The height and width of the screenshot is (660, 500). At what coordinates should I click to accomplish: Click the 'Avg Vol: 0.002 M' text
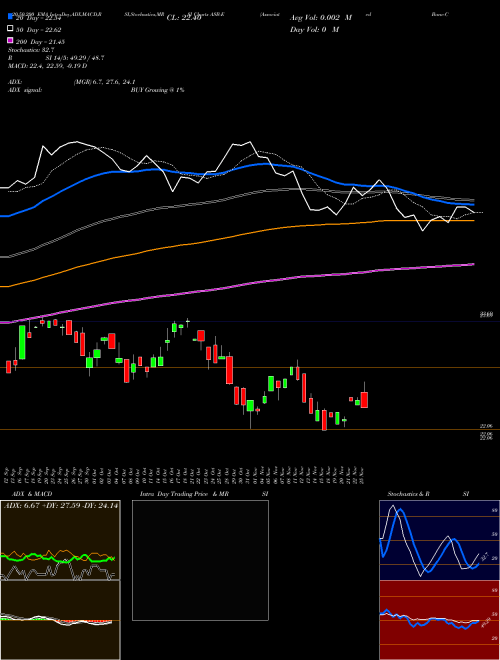[321, 18]
